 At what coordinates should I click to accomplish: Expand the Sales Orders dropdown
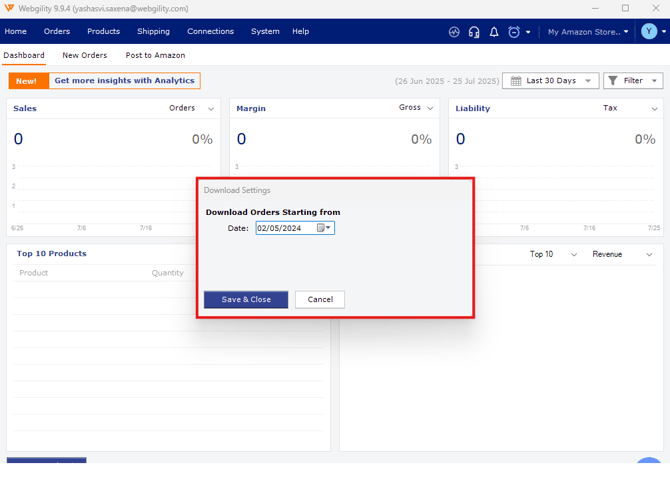(x=211, y=108)
